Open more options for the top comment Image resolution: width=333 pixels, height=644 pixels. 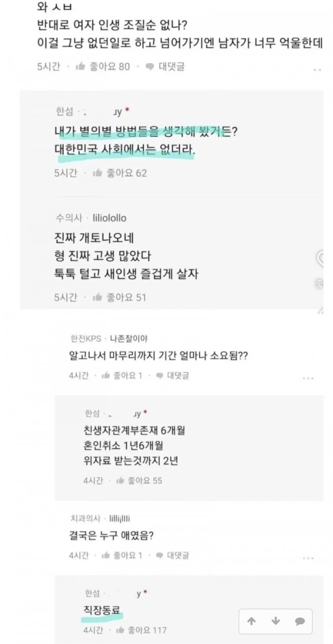(x=317, y=70)
